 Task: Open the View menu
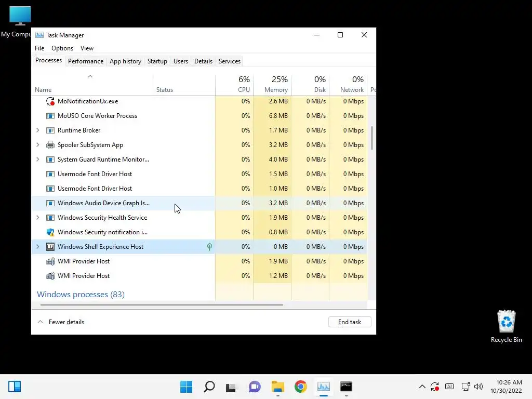click(x=87, y=48)
